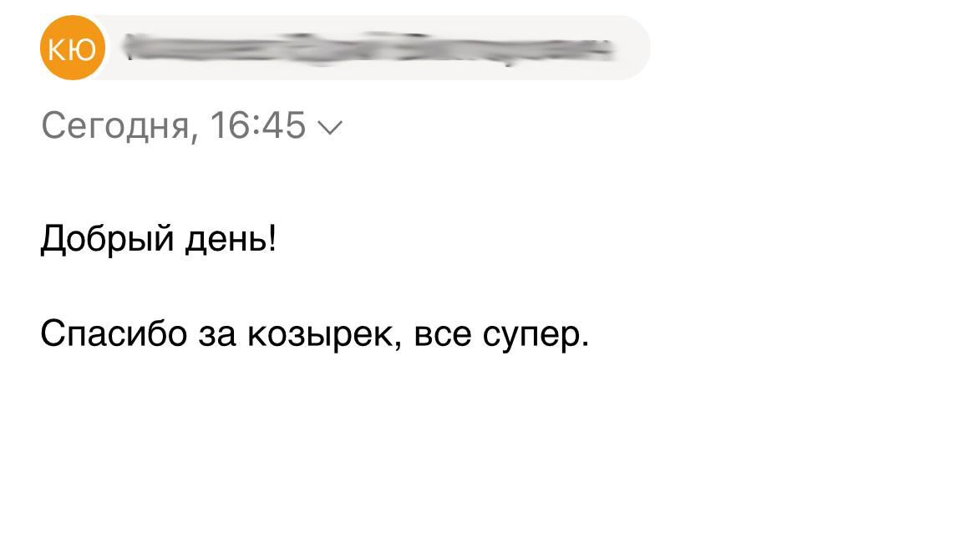Open the blurred sender name chip

368,48
